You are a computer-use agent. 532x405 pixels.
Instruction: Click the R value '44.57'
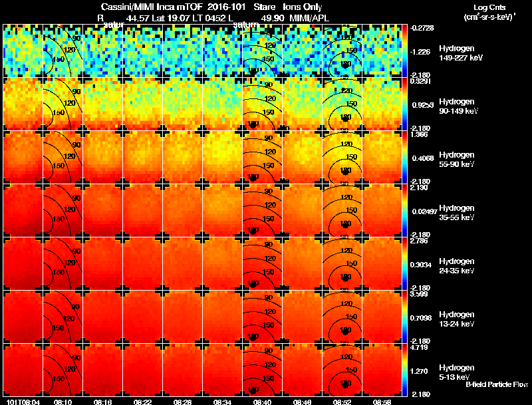138,19
